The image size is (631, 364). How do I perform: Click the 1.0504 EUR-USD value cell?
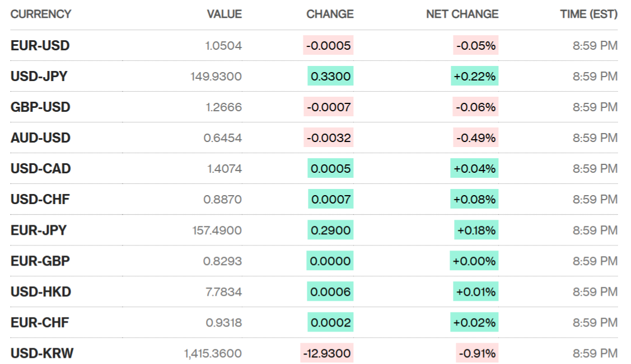[x=223, y=46]
